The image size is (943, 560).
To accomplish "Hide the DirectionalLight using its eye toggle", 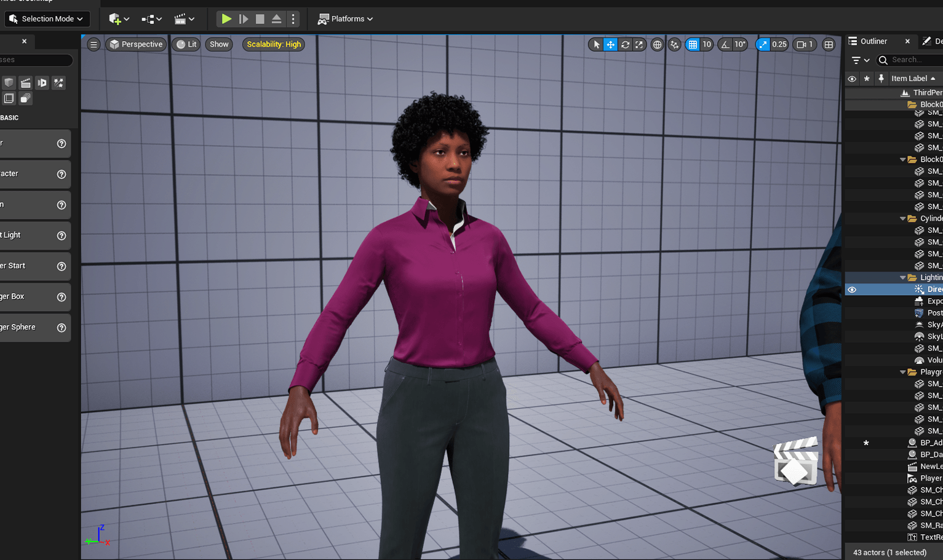I will (852, 290).
